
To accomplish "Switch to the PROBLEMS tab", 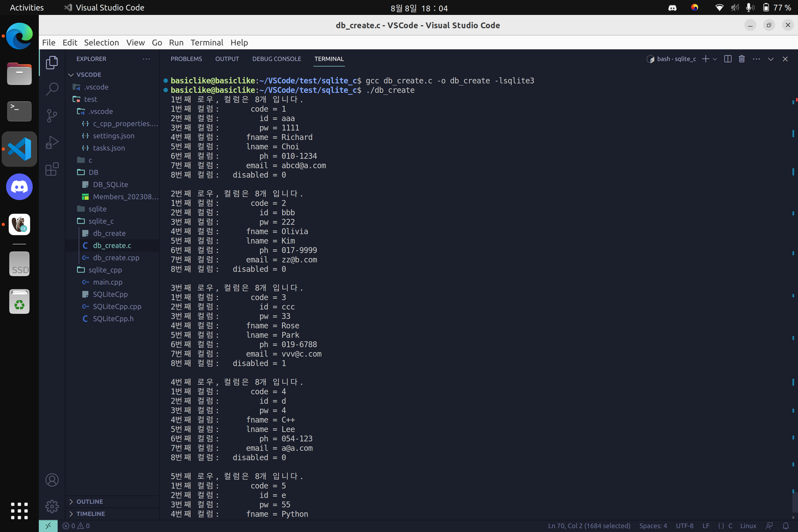I will pyautogui.click(x=186, y=59).
